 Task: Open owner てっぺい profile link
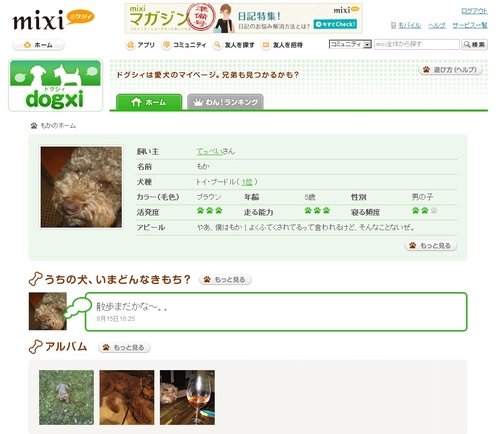coord(209,151)
